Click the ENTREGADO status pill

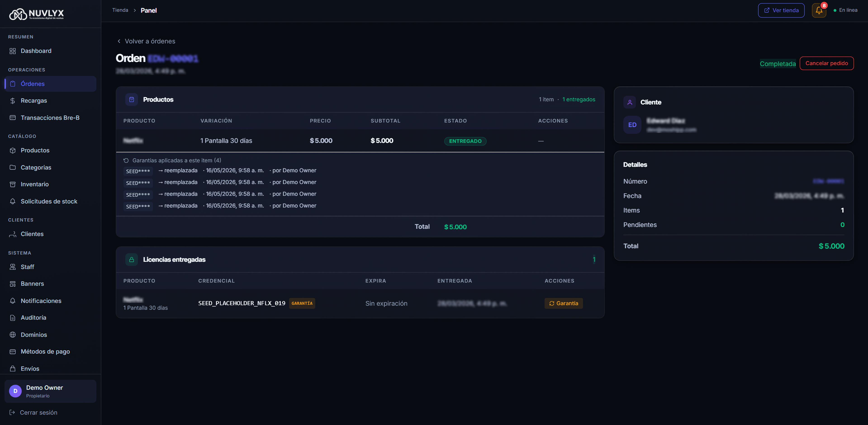coord(465,141)
